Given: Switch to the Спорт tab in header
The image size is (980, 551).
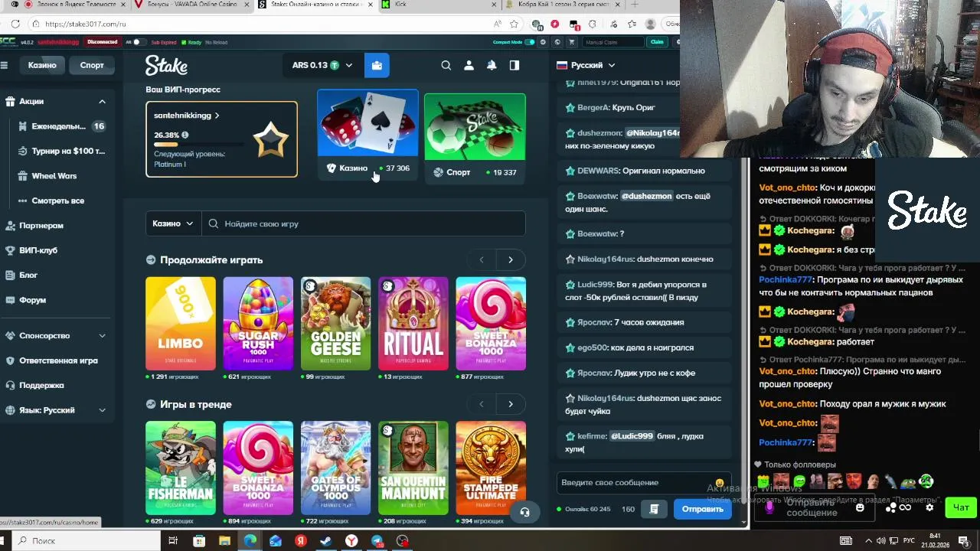Looking at the screenshot, I should pyautogui.click(x=92, y=65).
